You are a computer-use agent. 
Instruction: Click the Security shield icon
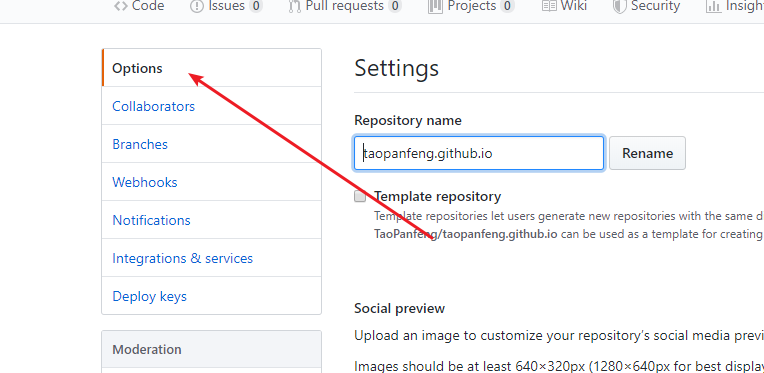619,6
